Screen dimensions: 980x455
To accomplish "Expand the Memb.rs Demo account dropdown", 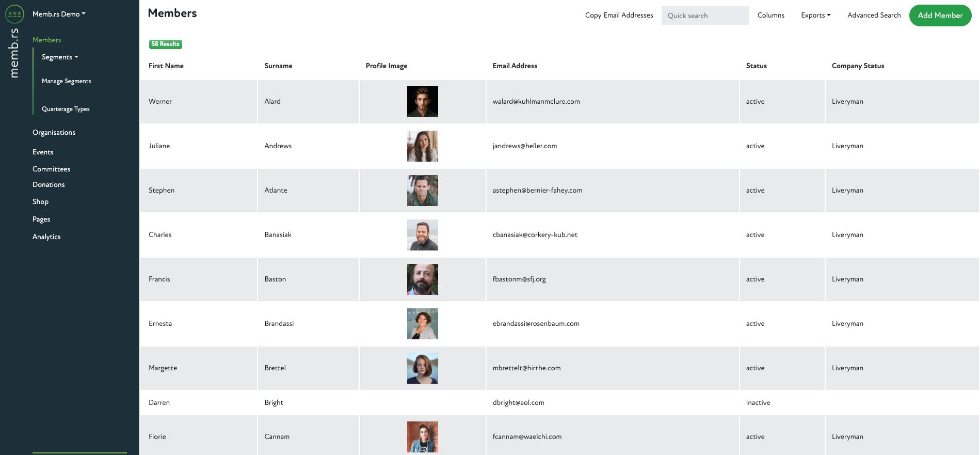I will pos(59,14).
